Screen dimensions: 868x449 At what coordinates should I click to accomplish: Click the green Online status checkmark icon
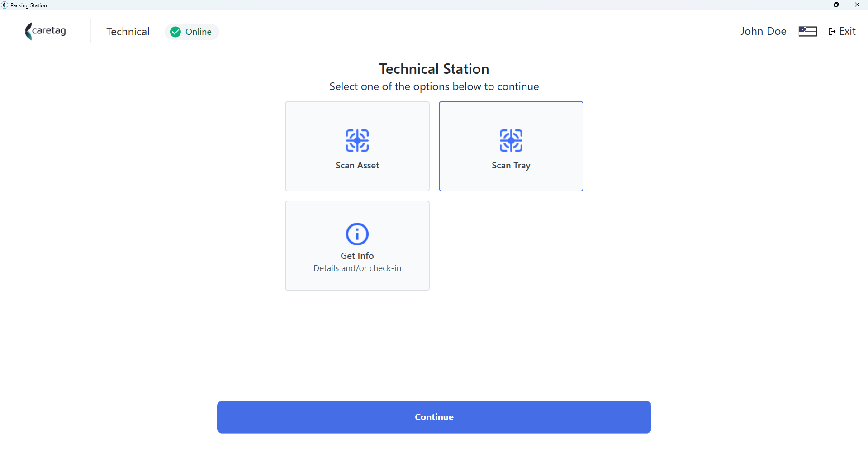(x=175, y=32)
